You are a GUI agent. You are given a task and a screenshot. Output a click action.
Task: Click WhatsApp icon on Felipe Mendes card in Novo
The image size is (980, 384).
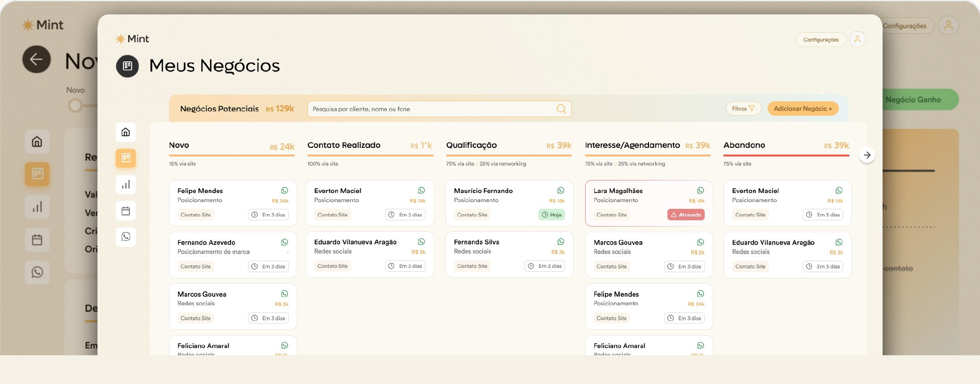coord(284,191)
